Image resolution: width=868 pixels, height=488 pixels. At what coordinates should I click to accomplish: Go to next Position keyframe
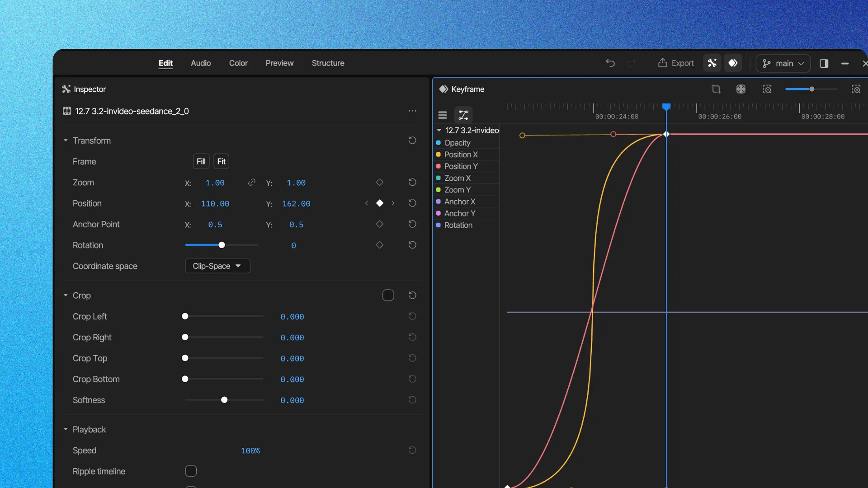click(x=393, y=203)
